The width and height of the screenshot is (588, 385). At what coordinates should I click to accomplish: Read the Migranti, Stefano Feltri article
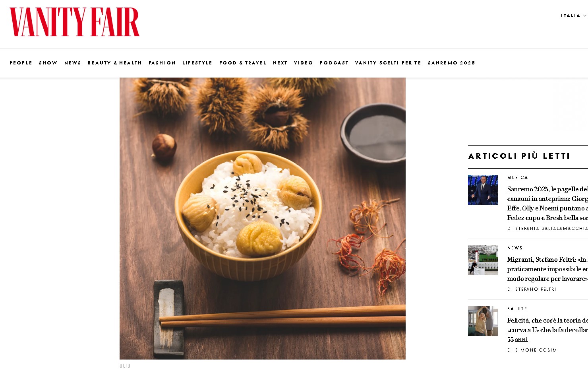(x=547, y=269)
